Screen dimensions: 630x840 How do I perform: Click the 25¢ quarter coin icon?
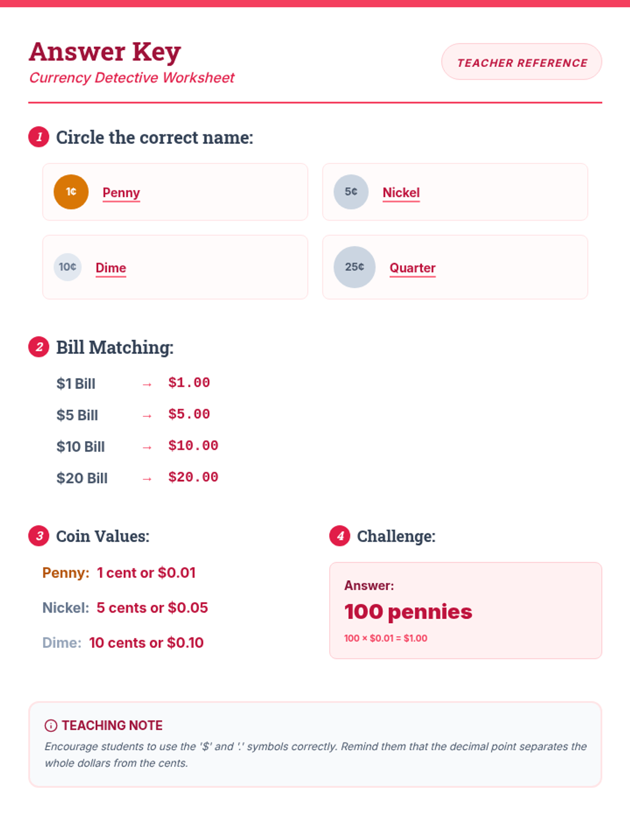pyautogui.click(x=354, y=267)
